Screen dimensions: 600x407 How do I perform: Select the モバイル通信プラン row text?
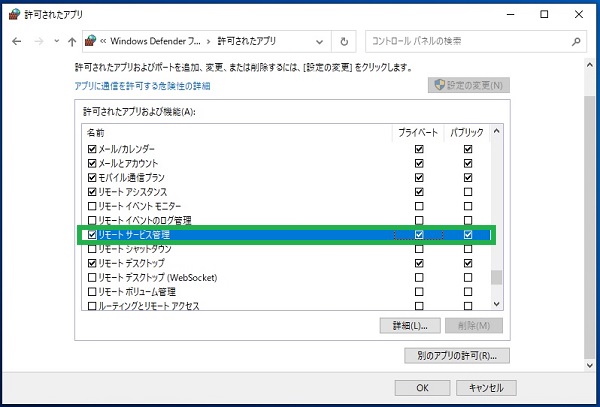point(131,177)
